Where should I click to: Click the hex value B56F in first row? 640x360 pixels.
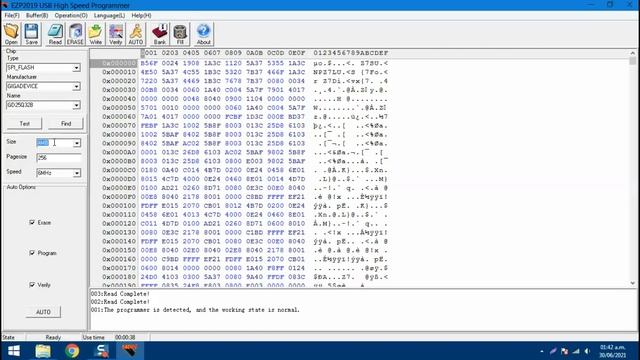149,63
